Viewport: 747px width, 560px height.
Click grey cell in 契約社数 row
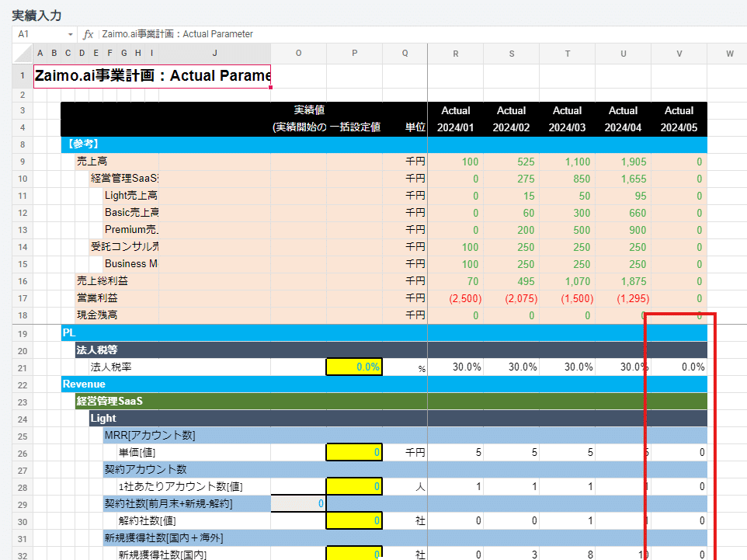pyautogui.click(x=299, y=504)
